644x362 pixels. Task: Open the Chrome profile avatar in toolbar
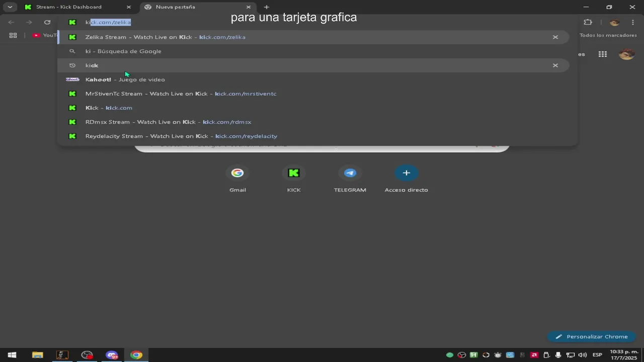pyautogui.click(x=614, y=22)
